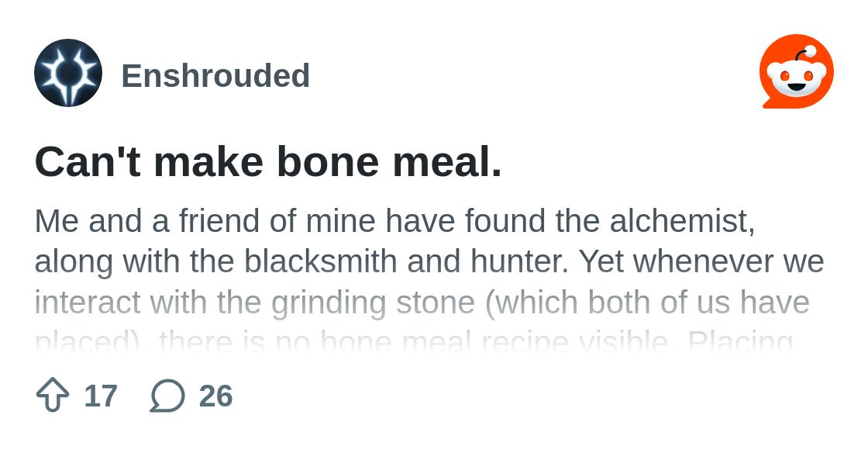Click the word 'alchemist' in the post body
The width and height of the screenshot is (868, 453).
pos(682,221)
